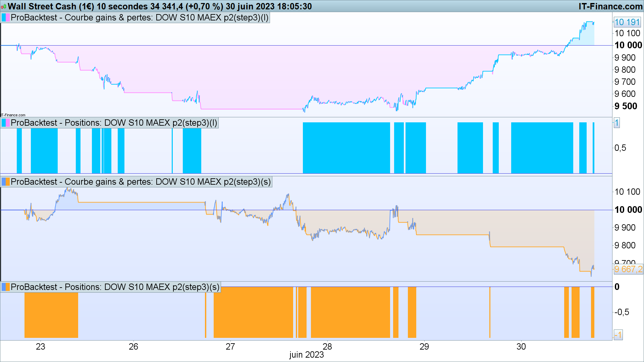Select the Courbe gains & pertes p2(step3)(l) label
Image resolution: width=644 pixels, height=362 pixels.
[x=140, y=17]
